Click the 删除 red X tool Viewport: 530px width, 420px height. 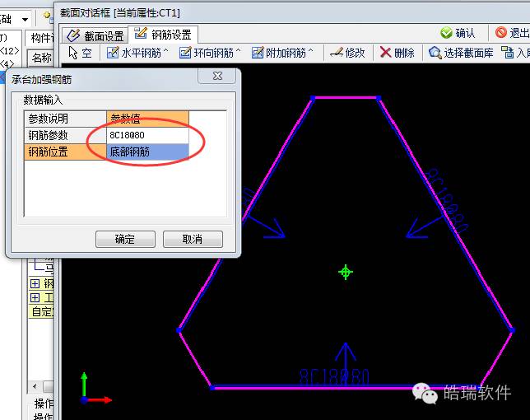tap(397, 53)
